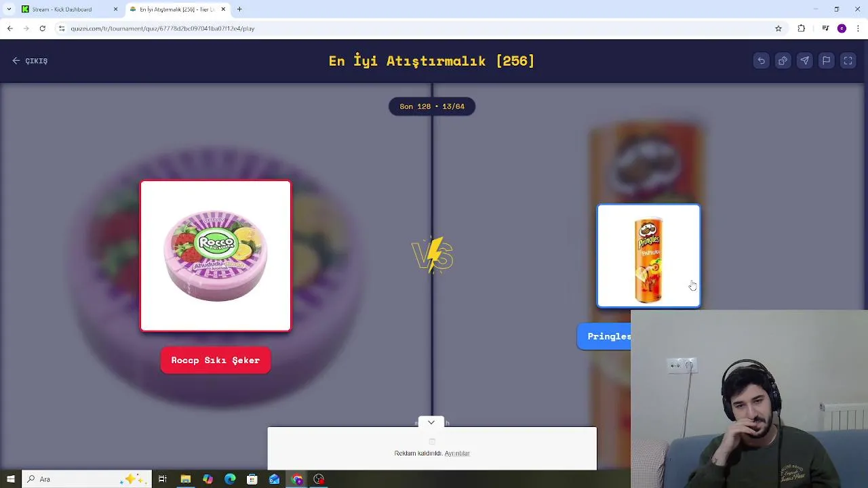Report the quiz with flag icon

pos(826,61)
